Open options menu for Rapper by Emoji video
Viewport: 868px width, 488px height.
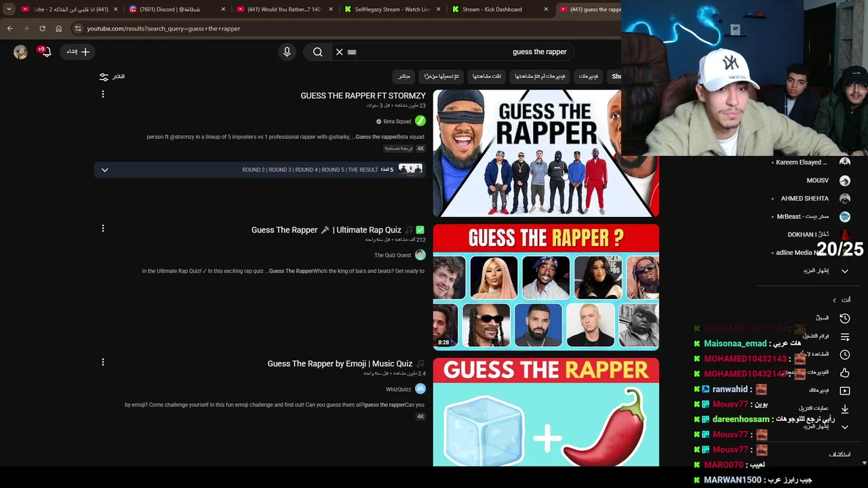[x=103, y=363]
